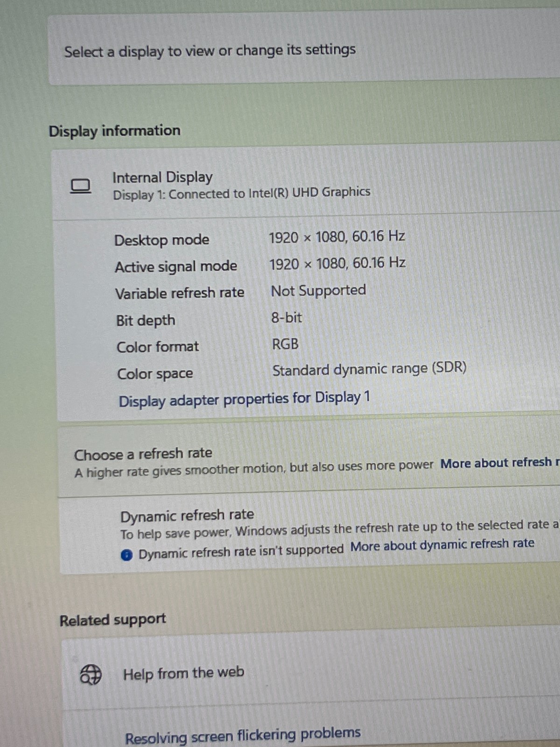Image resolution: width=560 pixels, height=747 pixels.
Task: Click the Active signal mode label
Action: [176, 267]
